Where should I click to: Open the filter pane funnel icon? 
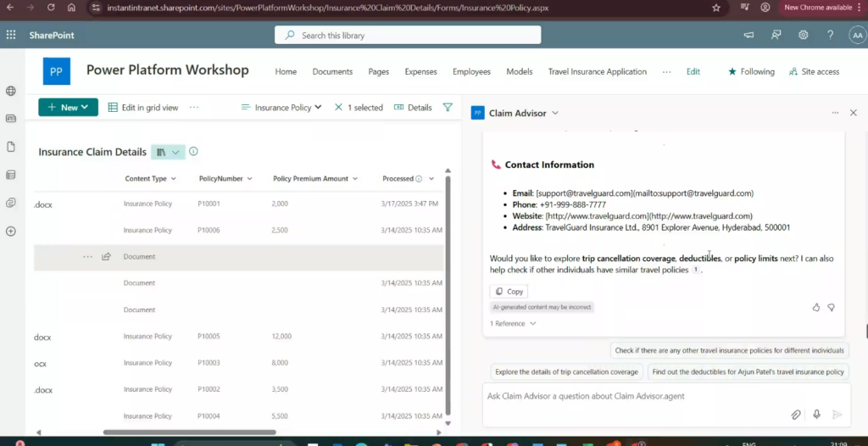(x=448, y=108)
